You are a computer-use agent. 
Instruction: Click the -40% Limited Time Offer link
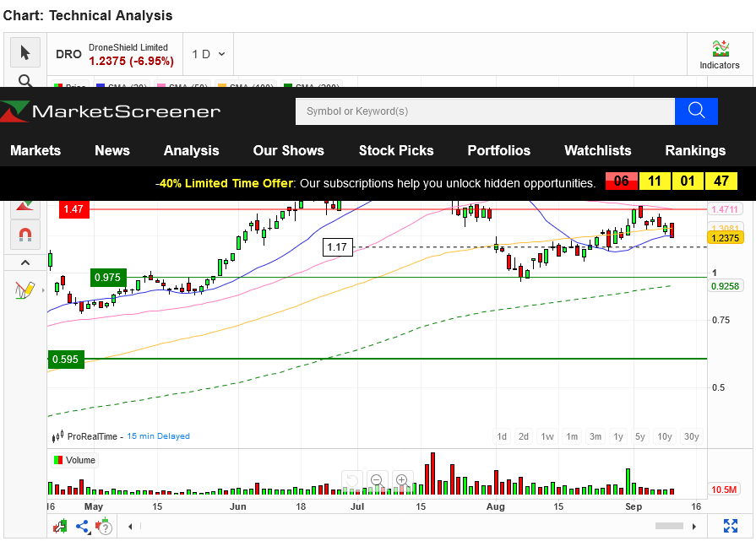(x=224, y=183)
